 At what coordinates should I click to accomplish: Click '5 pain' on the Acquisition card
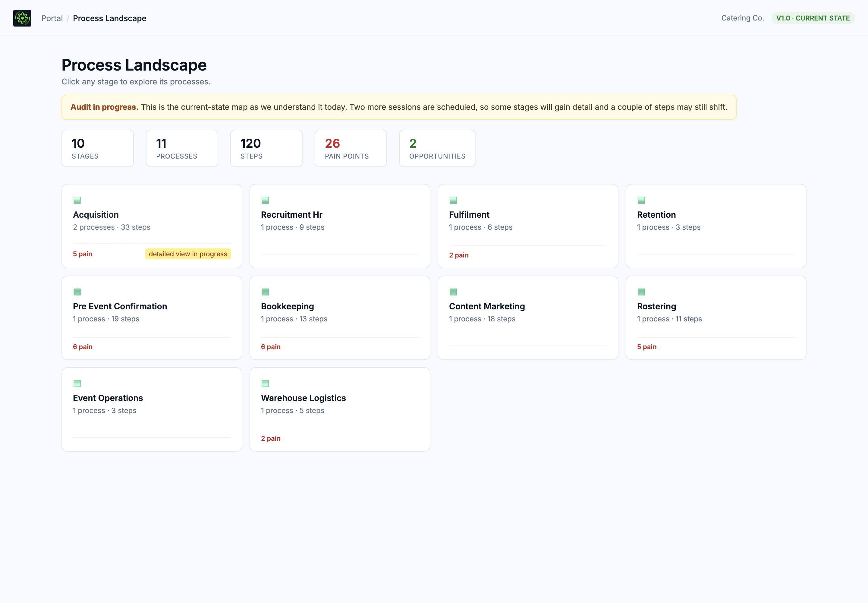pyautogui.click(x=82, y=254)
